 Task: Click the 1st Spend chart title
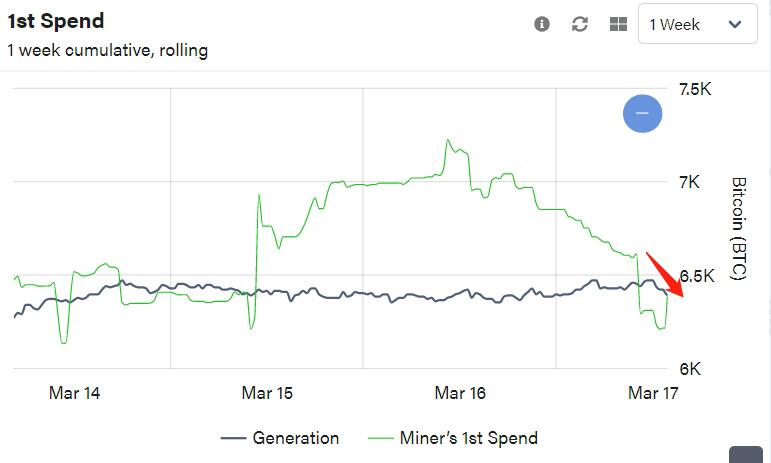pyautogui.click(x=56, y=21)
